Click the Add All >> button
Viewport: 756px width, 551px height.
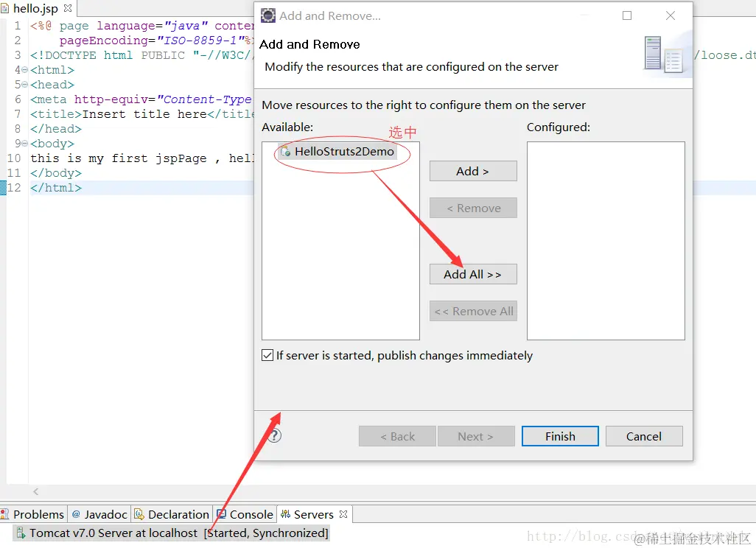473,274
